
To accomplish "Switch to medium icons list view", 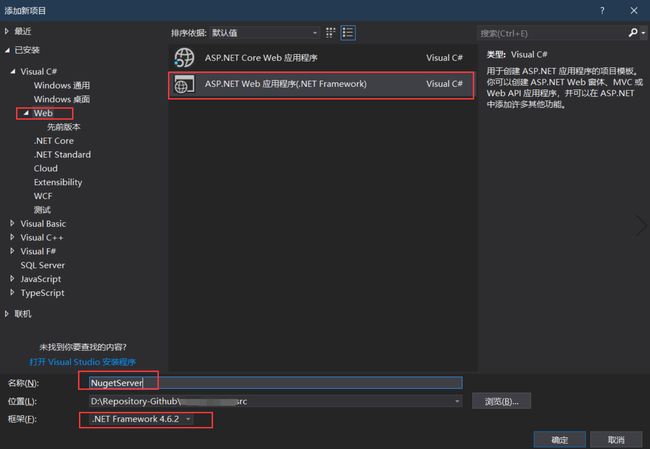I will point(348,33).
